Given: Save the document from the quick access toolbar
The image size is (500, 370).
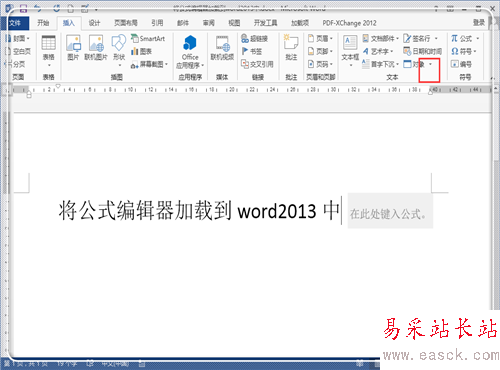Looking at the screenshot, I should click(x=23, y=8).
